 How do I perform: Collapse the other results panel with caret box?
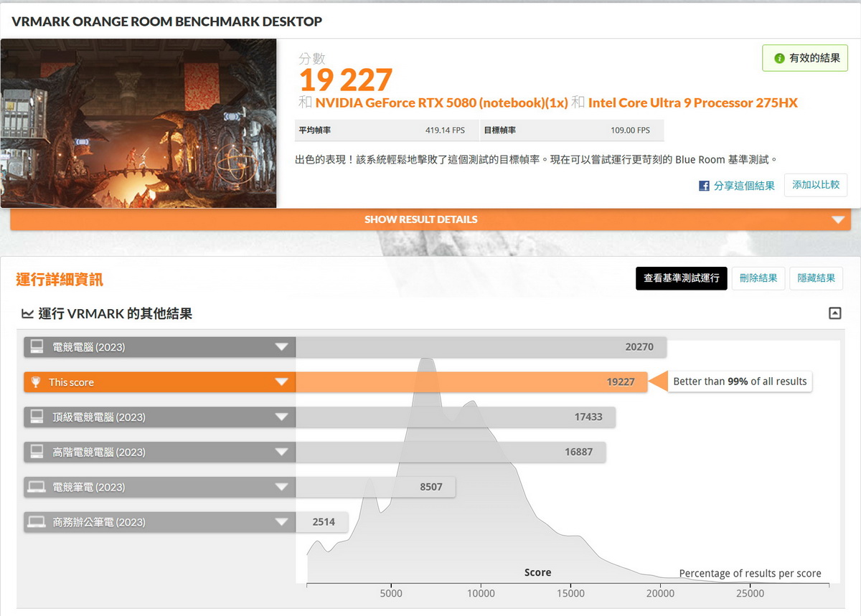(x=834, y=313)
